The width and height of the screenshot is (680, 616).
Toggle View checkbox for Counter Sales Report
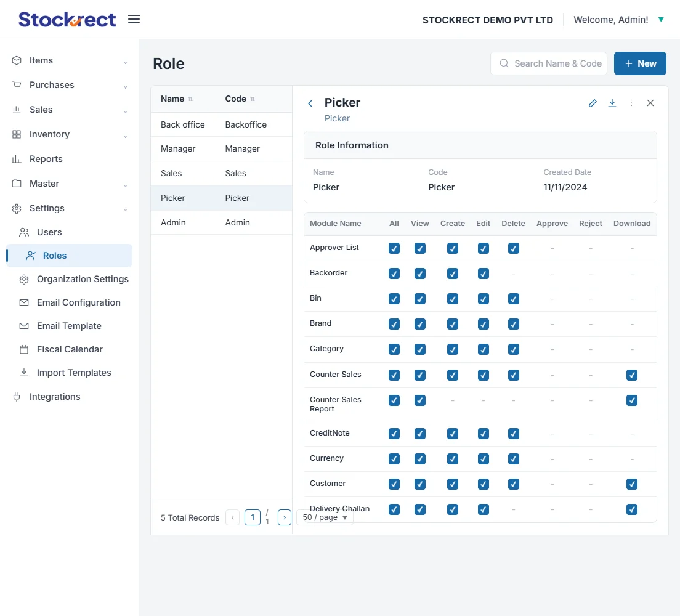(420, 400)
